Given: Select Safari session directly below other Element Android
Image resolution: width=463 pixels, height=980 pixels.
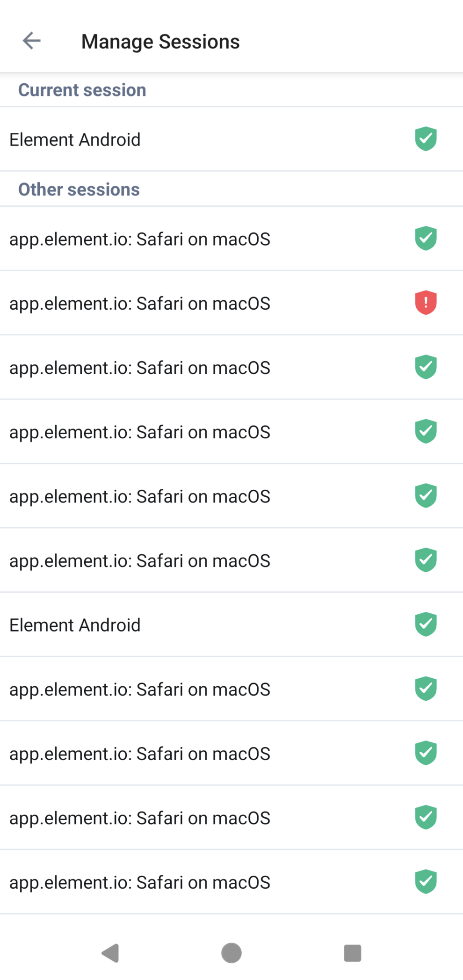Looking at the screenshot, I should tap(140, 690).
